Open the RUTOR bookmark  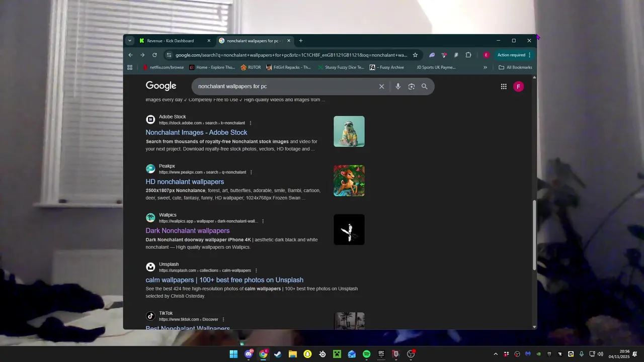[x=251, y=67]
